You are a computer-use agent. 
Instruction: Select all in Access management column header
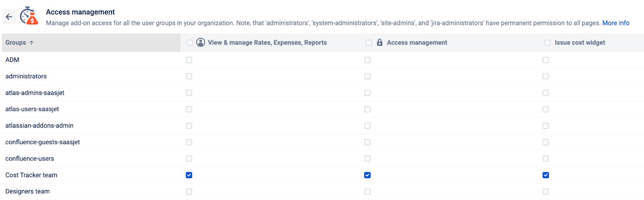368,43
